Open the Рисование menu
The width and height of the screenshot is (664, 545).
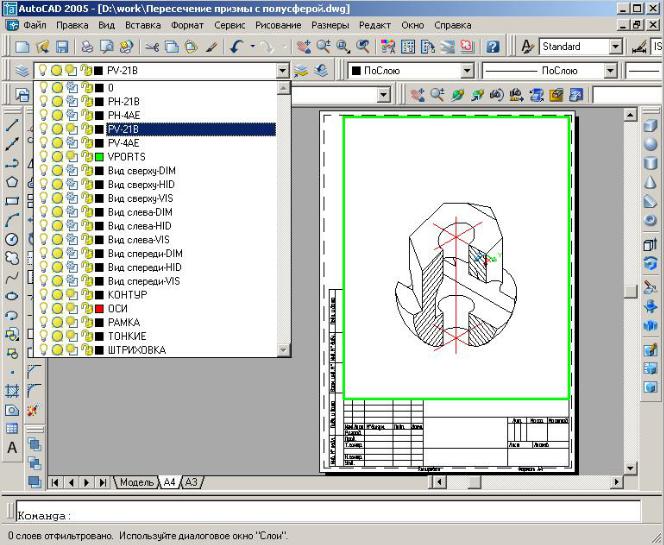pyautogui.click(x=278, y=25)
